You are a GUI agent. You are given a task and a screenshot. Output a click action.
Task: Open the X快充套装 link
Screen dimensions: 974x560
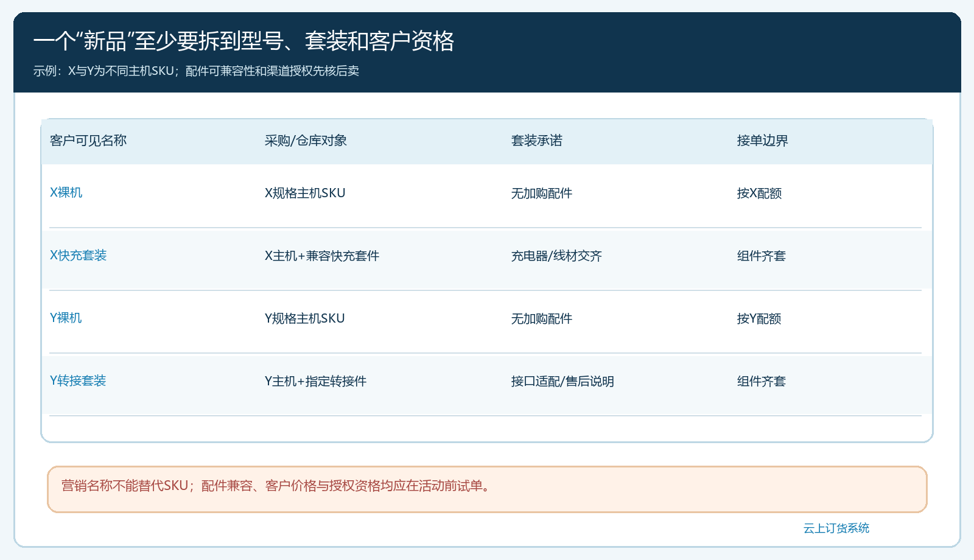(78, 255)
